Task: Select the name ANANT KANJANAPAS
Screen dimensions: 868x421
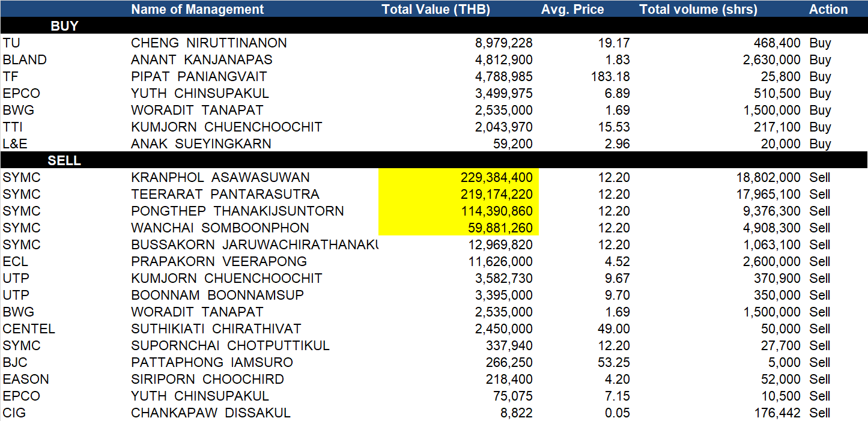Action: pyautogui.click(x=202, y=59)
